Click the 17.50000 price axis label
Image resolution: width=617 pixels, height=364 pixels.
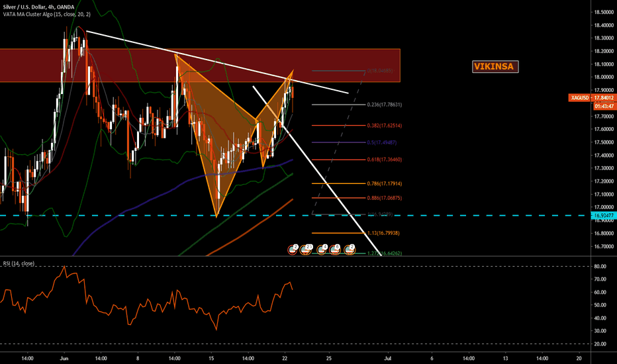tap(604, 142)
